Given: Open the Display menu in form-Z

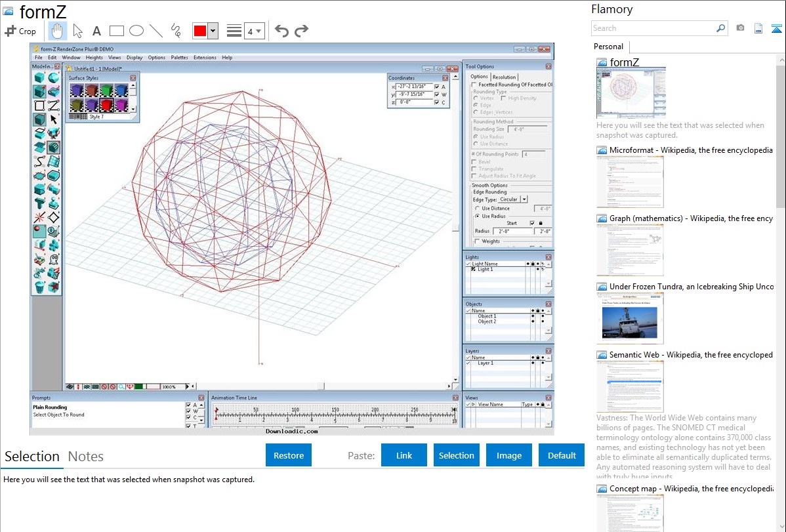Looking at the screenshot, I should (134, 58).
